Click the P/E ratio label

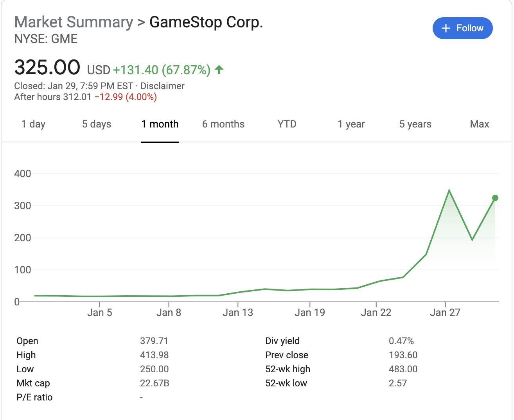pos(34,397)
